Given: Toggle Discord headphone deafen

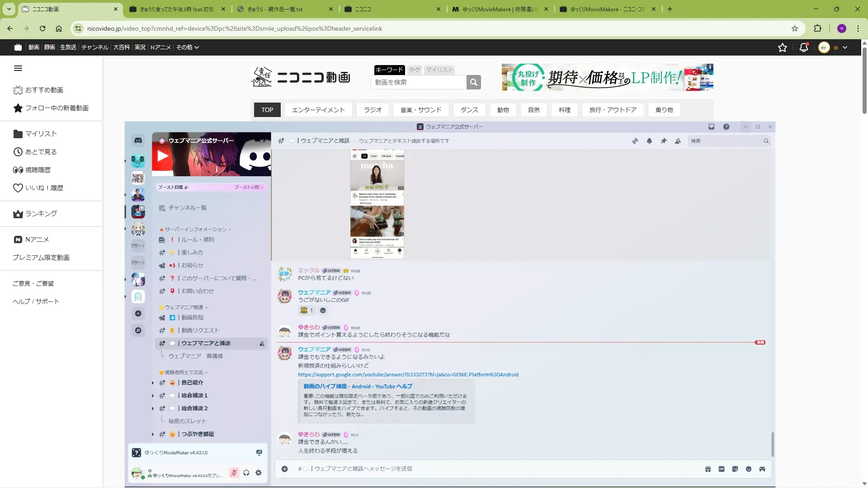Looking at the screenshot, I should coord(246,473).
